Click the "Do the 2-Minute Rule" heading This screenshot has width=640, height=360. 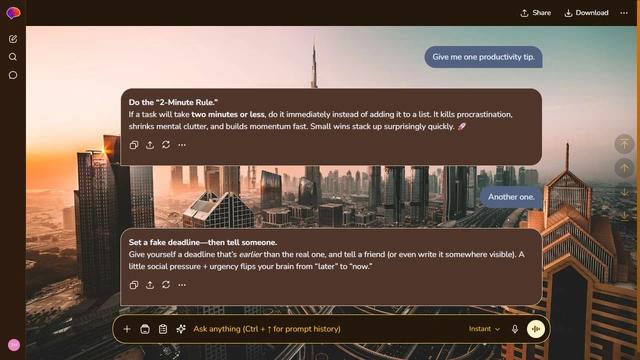173,102
